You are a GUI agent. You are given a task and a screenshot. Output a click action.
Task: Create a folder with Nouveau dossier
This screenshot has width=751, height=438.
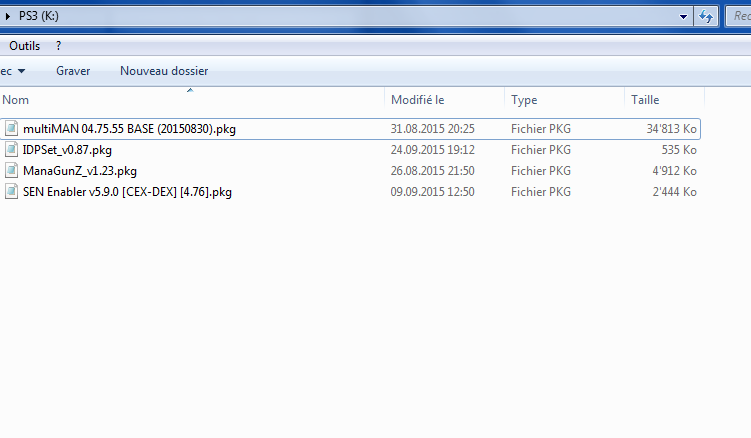pyautogui.click(x=164, y=71)
